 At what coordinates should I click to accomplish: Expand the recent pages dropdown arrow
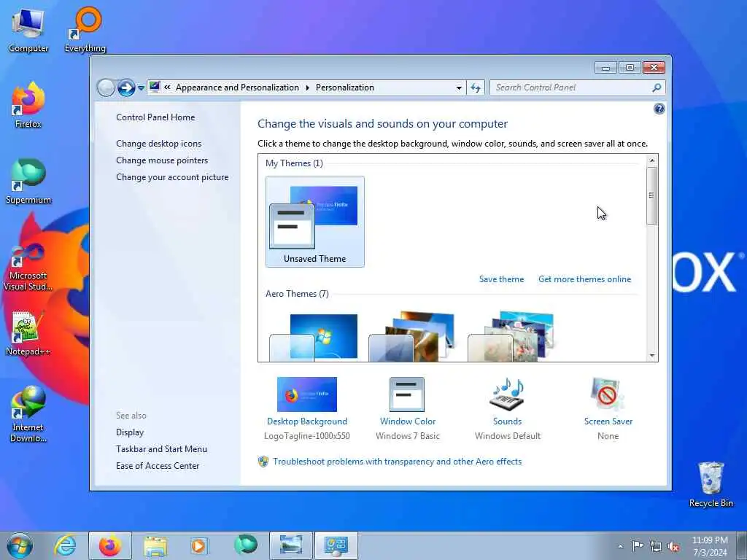pos(141,88)
